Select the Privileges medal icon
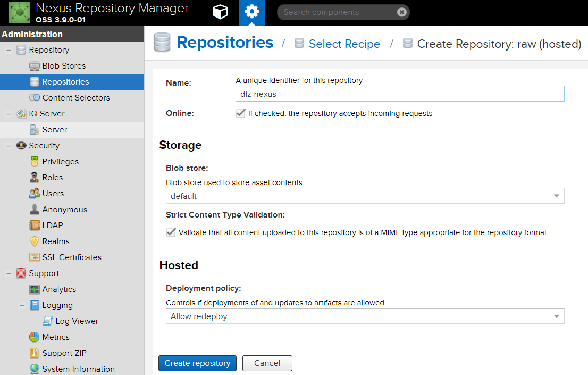Viewport: 588px width, 375px height. 35,162
